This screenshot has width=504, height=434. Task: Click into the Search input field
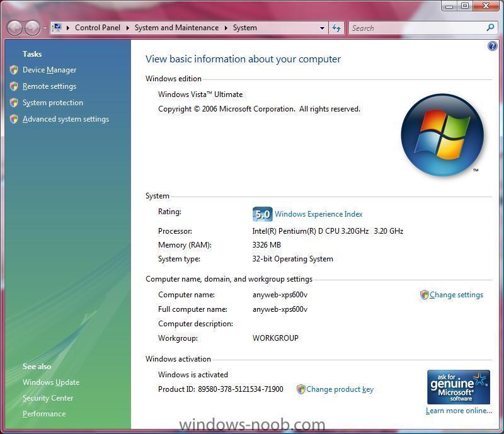[x=416, y=28]
